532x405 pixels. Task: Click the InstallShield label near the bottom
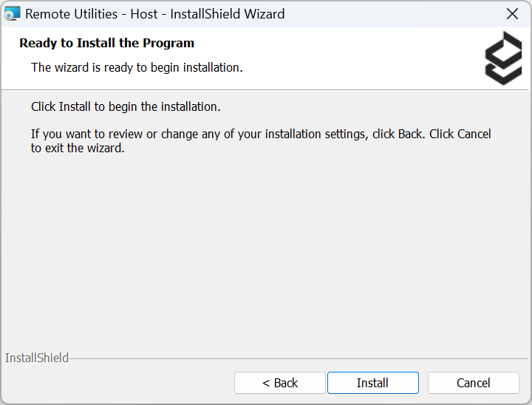(37, 358)
